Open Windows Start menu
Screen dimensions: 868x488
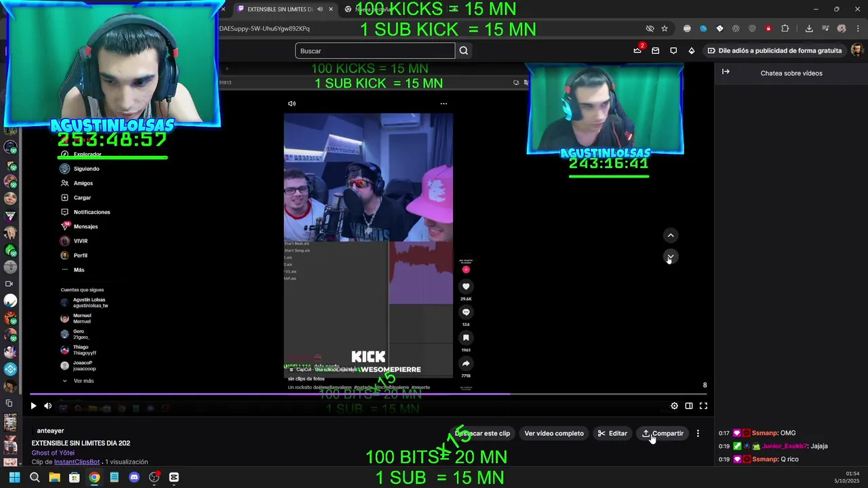[x=14, y=477]
